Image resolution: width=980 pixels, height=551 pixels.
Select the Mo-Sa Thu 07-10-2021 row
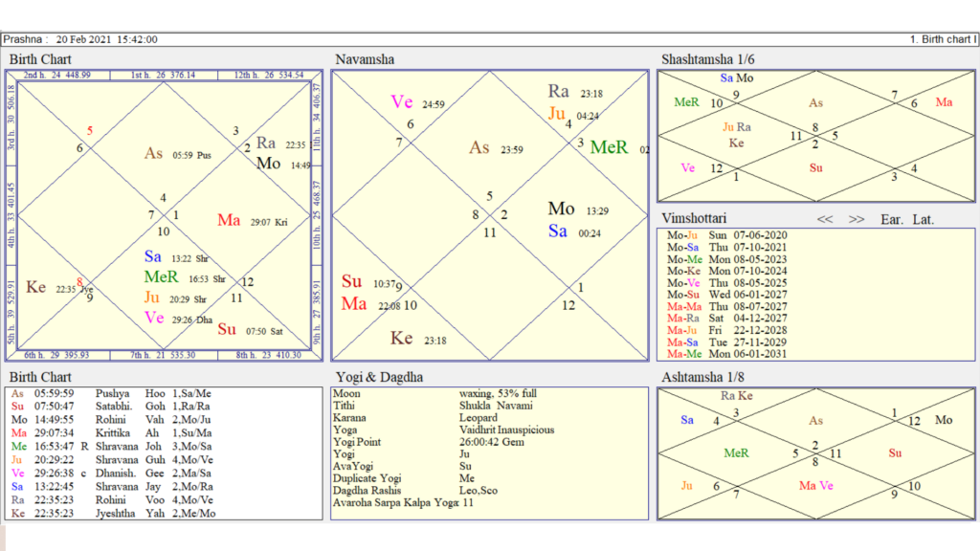point(726,248)
